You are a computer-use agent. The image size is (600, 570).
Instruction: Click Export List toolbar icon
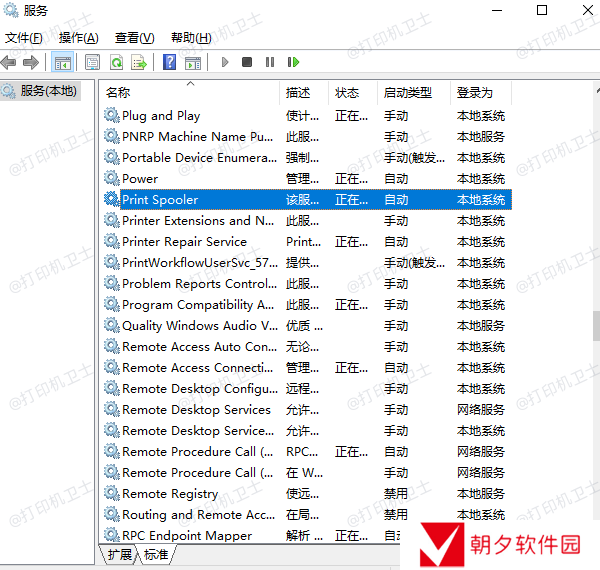click(x=139, y=62)
